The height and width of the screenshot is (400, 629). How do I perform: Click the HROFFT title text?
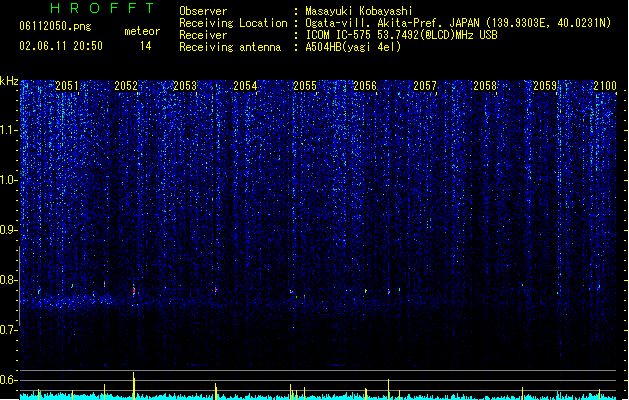pyautogui.click(x=102, y=8)
